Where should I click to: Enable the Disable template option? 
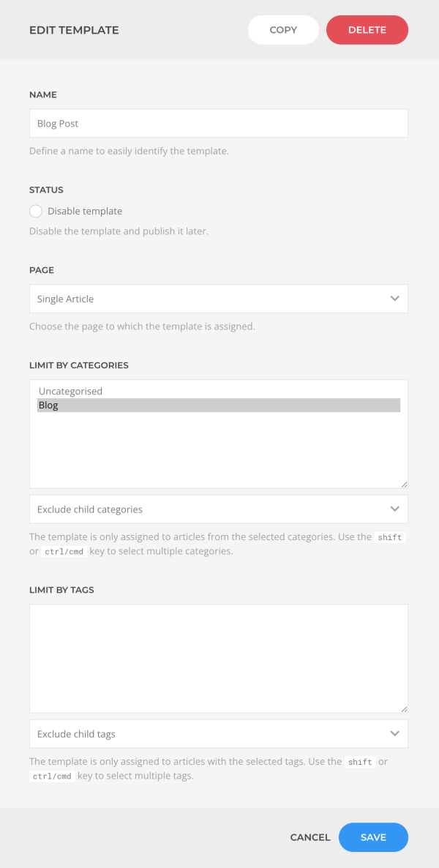(x=36, y=211)
